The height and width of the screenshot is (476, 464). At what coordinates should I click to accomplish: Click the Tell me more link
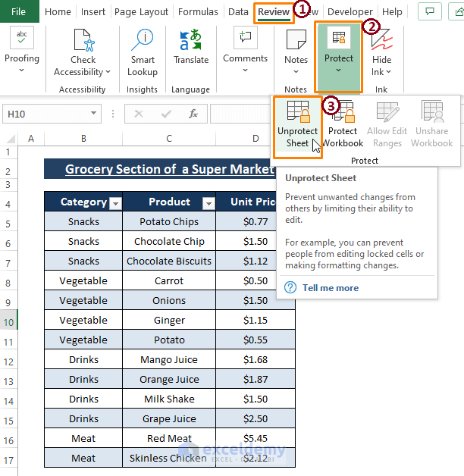pos(331,288)
